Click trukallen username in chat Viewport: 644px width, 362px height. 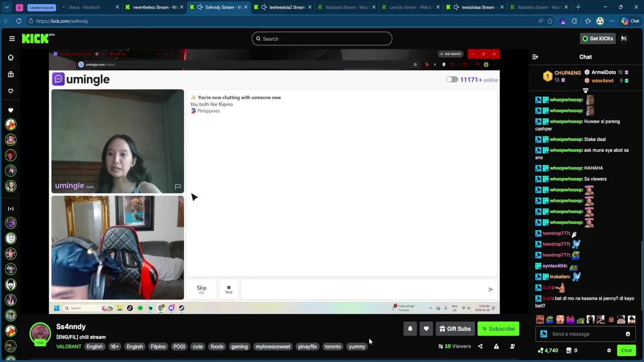click(560, 277)
